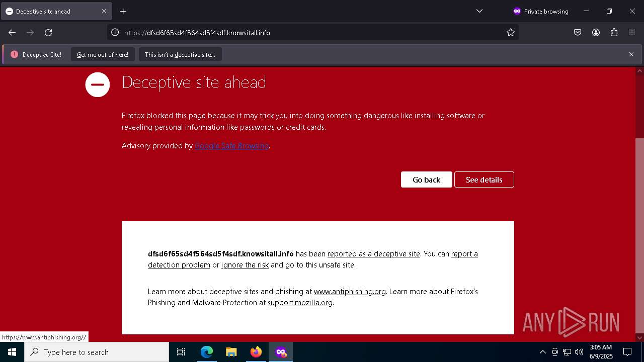Click the white blocked-site circle icon
644x362 pixels.
(x=98, y=84)
